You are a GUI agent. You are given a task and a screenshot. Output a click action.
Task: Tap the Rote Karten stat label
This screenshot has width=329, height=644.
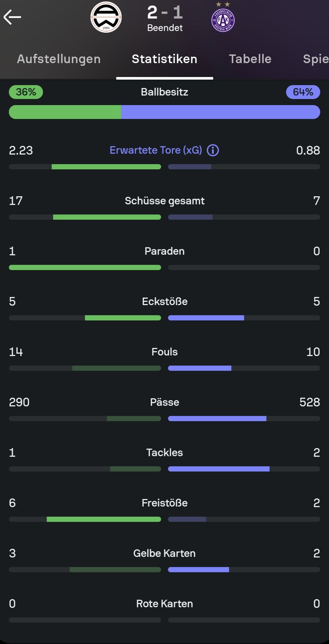coord(164,603)
